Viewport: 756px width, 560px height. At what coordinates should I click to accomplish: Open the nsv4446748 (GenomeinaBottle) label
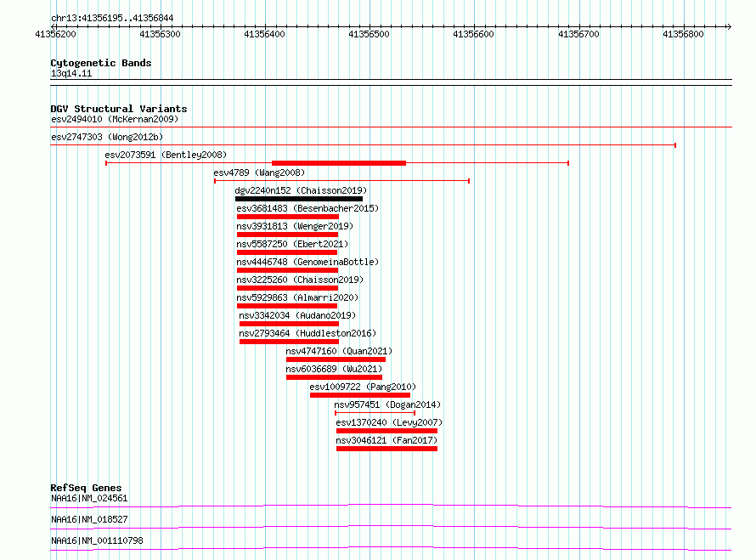click(x=307, y=262)
